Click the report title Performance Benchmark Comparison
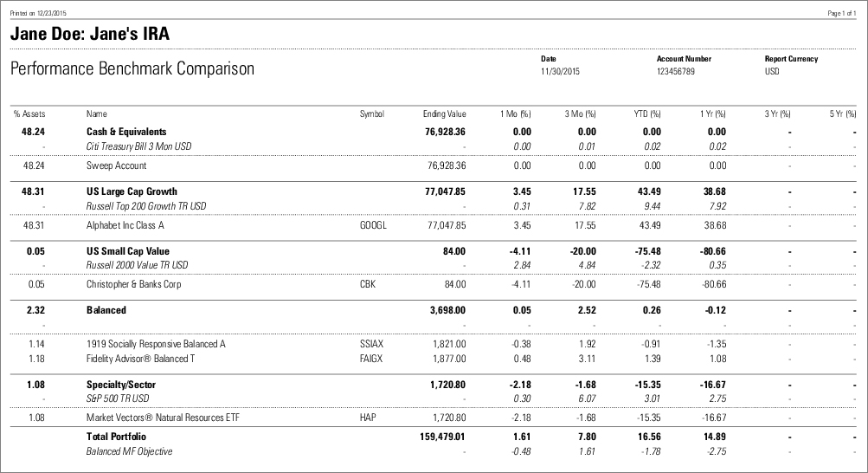This screenshot has width=868, height=473. (x=132, y=68)
